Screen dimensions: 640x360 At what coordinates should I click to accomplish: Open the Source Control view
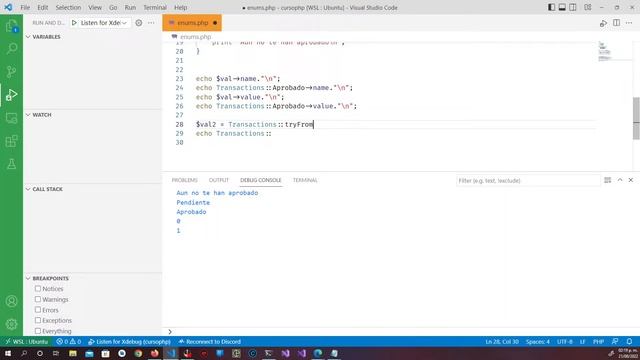[11, 72]
